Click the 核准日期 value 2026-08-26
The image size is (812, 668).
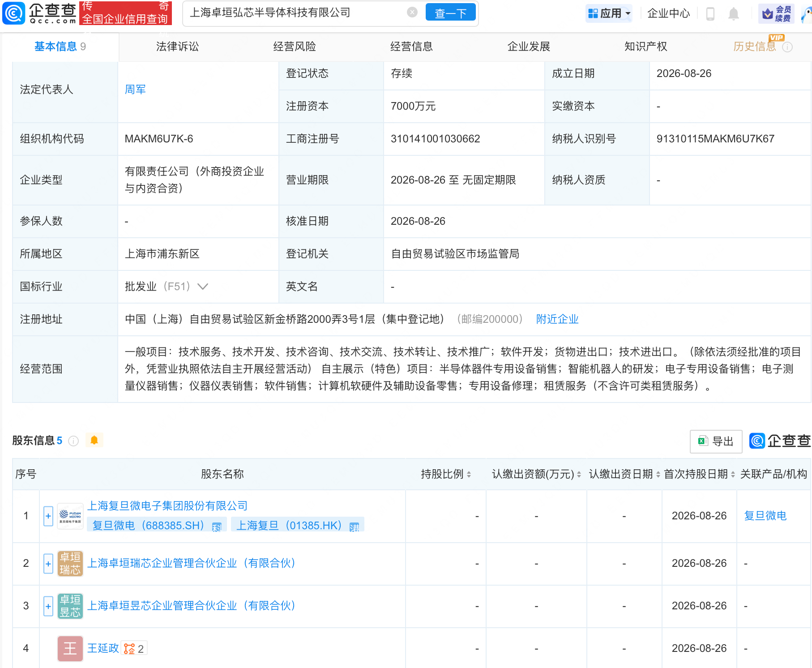coord(418,221)
